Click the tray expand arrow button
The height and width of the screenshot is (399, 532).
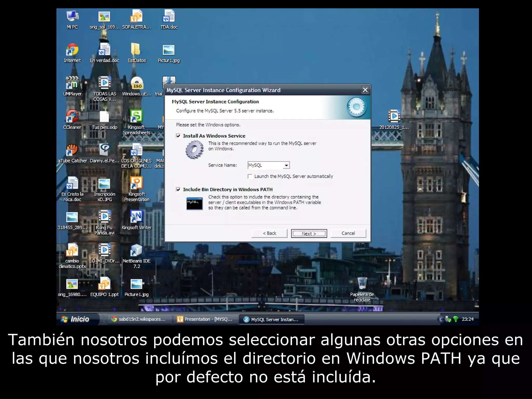441,319
